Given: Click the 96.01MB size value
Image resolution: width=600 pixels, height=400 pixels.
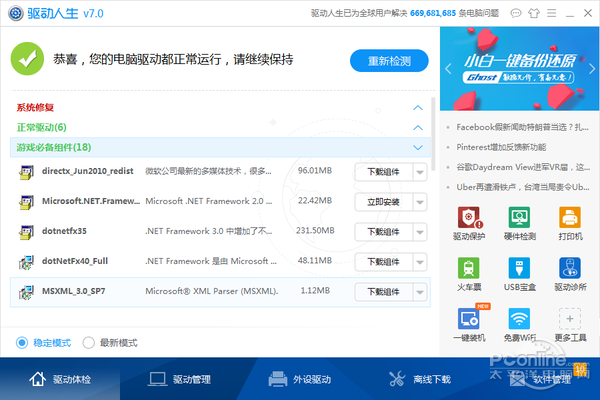Looking at the screenshot, I should 315,170.
